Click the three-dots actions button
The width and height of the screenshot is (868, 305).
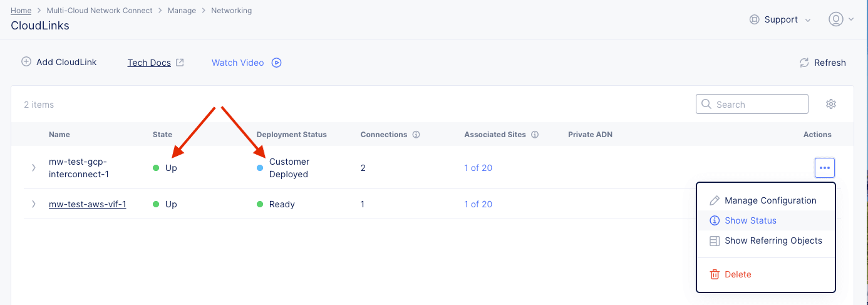pyautogui.click(x=824, y=168)
